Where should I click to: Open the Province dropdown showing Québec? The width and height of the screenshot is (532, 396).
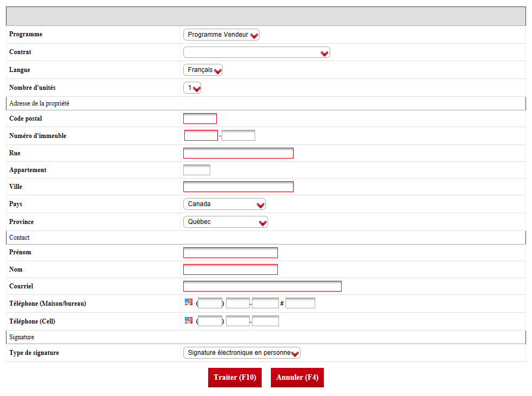click(x=225, y=222)
